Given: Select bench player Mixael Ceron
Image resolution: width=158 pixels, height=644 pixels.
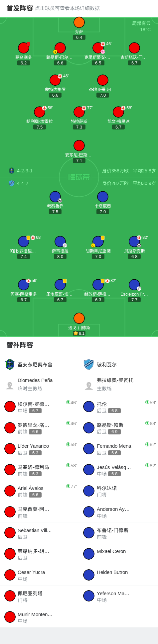Looking at the screenshot, I should (118, 554).
